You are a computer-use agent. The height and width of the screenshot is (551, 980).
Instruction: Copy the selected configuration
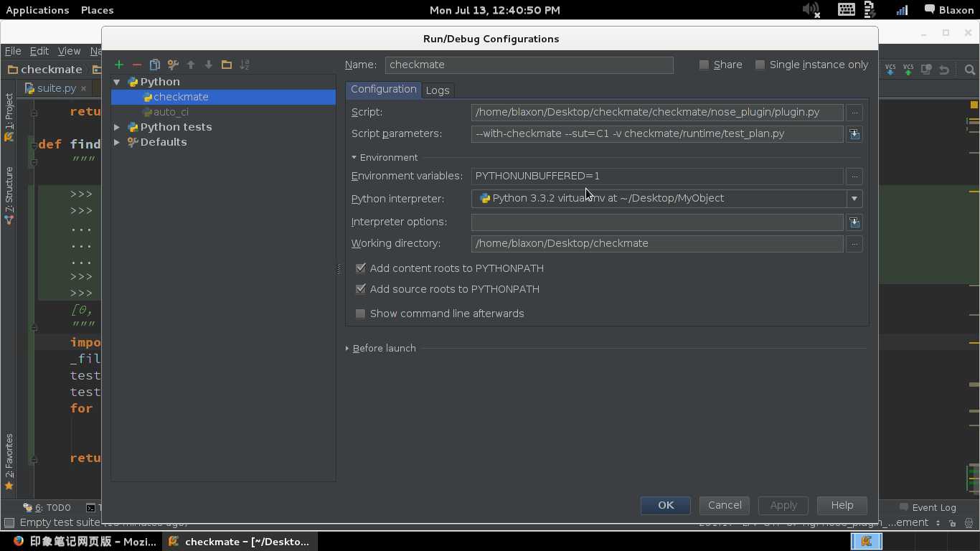154,65
